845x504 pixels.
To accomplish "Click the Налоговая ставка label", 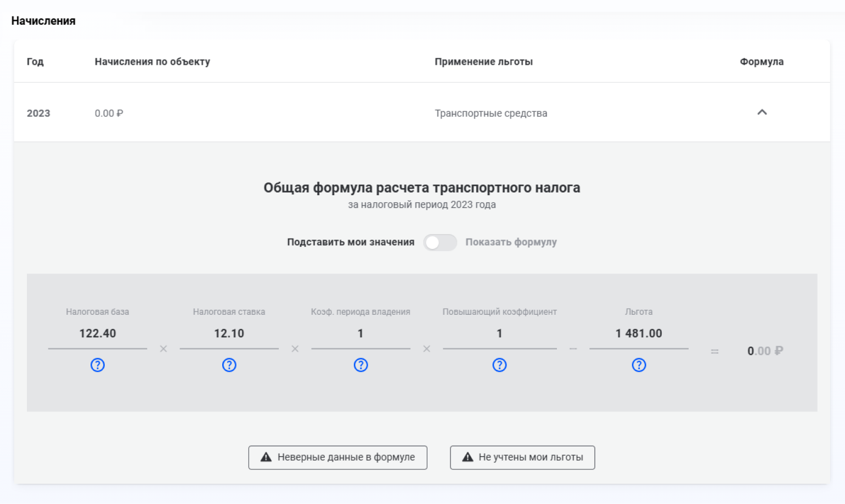I will [x=229, y=312].
